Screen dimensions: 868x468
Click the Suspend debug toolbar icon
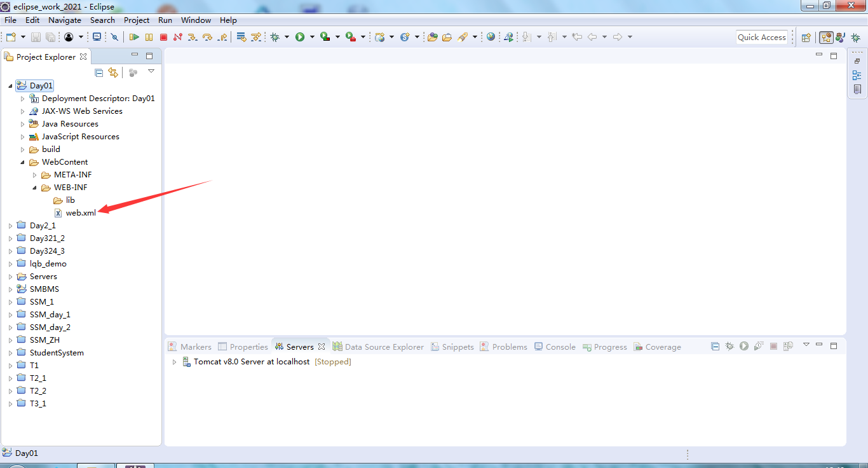149,38
